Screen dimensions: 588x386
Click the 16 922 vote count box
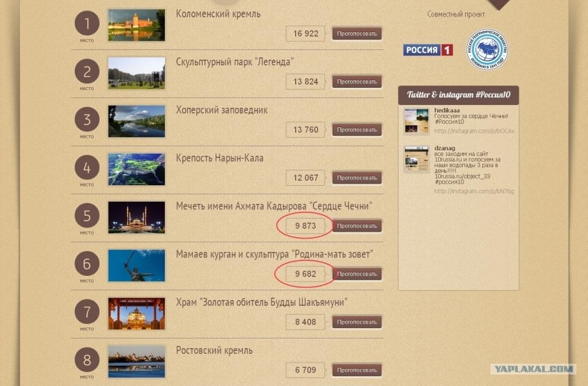(305, 34)
